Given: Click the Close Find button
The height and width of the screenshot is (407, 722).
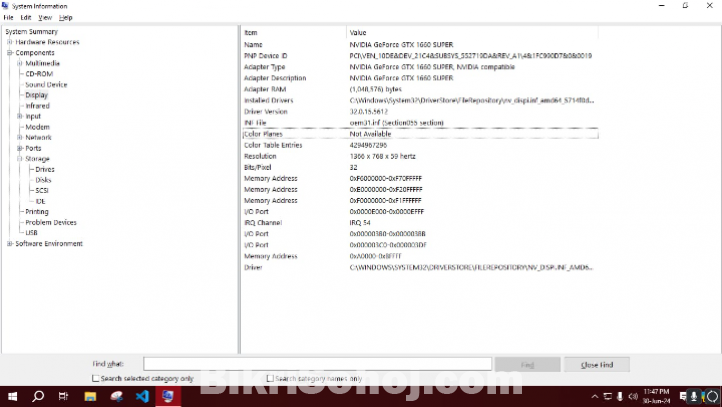Looking at the screenshot, I should point(603,364).
